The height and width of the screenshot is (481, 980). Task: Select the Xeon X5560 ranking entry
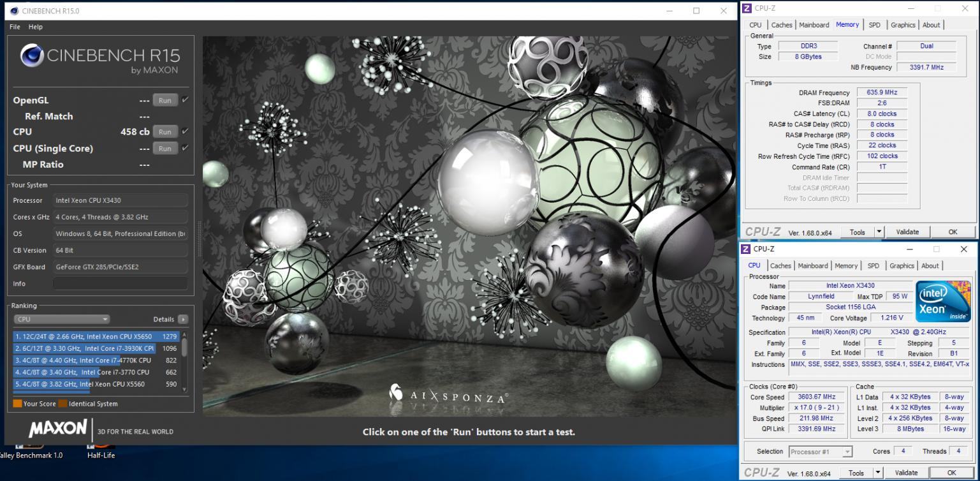click(96, 384)
